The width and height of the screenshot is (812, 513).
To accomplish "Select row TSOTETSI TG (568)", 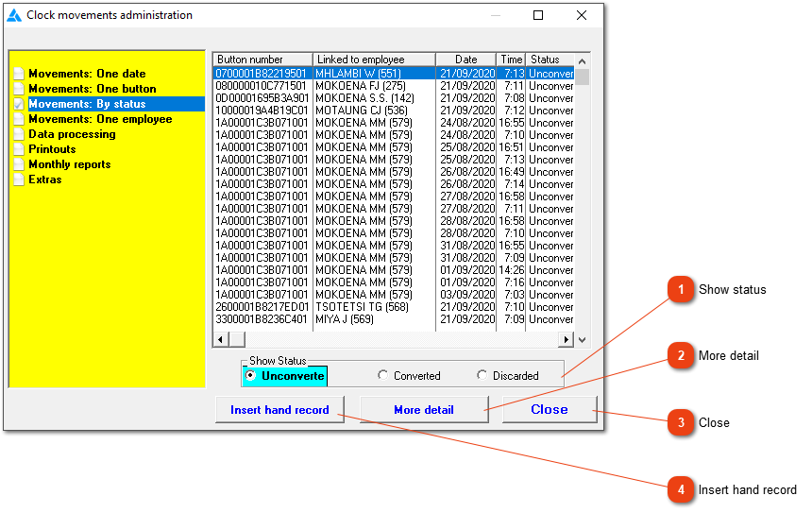I will pyautogui.click(x=394, y=307).
